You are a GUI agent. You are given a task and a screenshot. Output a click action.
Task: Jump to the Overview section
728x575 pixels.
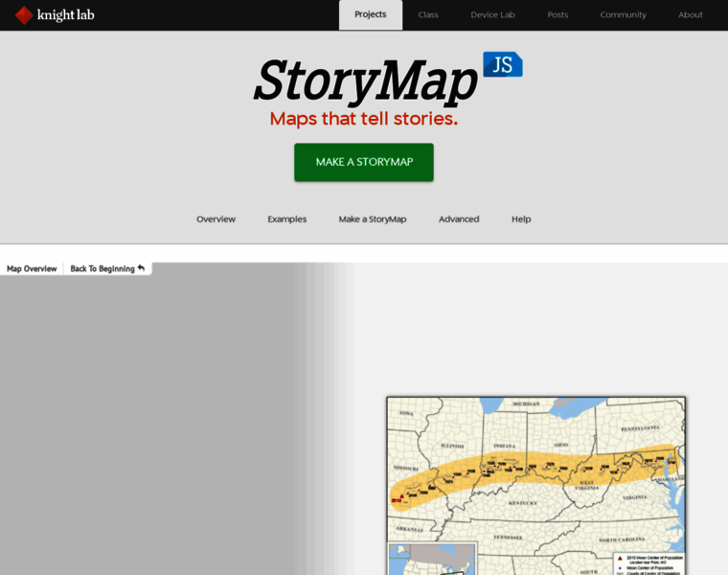click(x=216, y=219)
